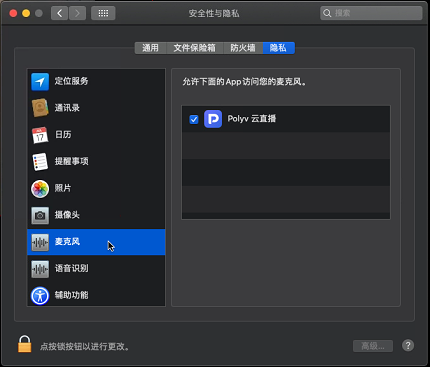Select the Photos (照片) flower icon

click(x=40, y=189)
